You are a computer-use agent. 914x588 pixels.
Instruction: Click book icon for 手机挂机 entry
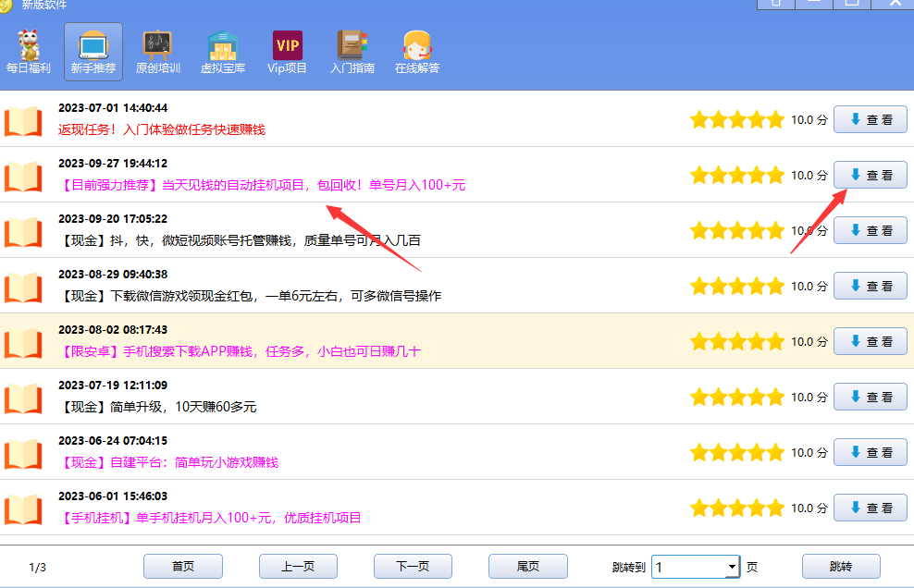coord(23,508)
